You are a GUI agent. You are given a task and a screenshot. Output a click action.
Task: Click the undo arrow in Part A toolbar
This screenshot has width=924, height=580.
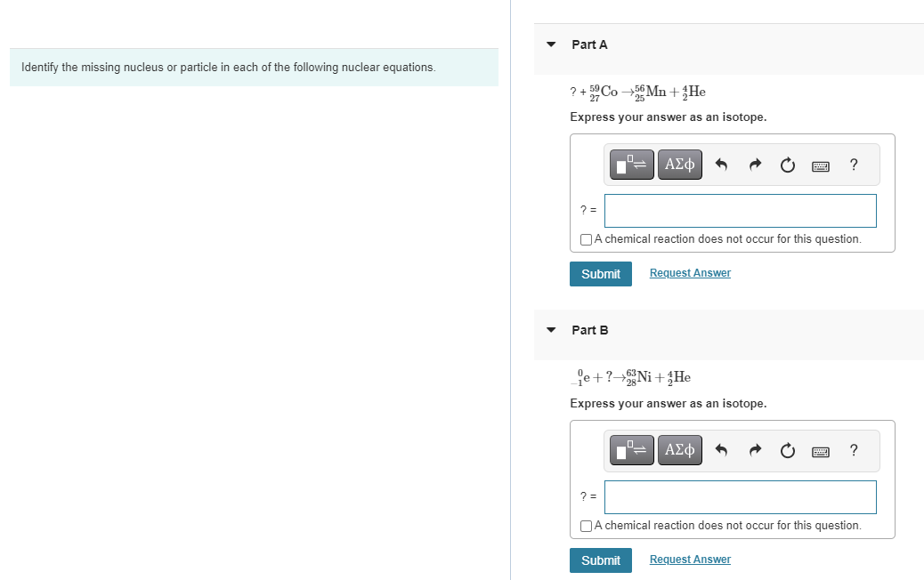tap(721, 165)
